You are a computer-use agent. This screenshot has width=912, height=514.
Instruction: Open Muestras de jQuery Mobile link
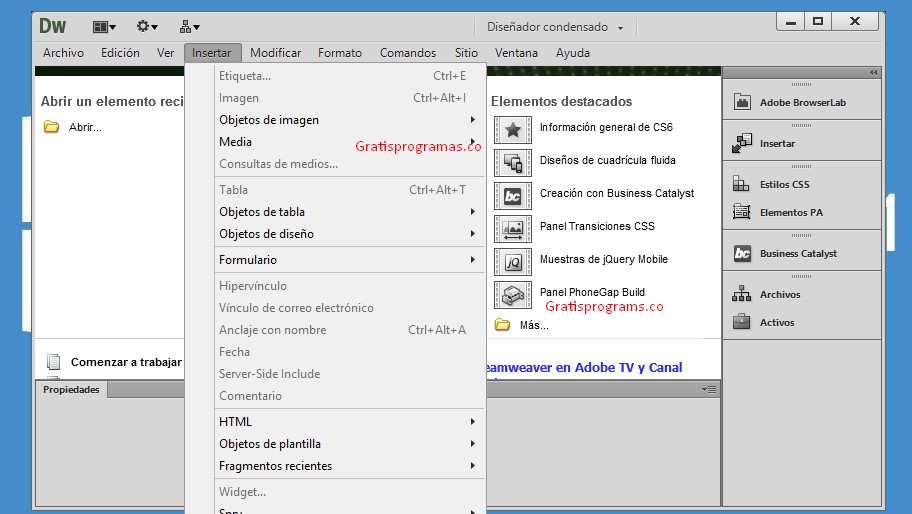[x=603, y=259]
